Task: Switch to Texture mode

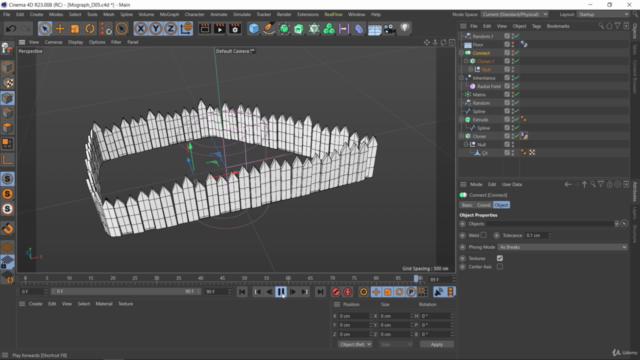Action: 7,82
